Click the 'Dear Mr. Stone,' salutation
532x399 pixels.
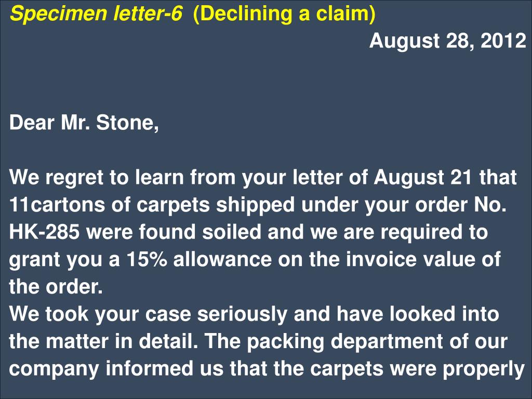tap(84, 123)
